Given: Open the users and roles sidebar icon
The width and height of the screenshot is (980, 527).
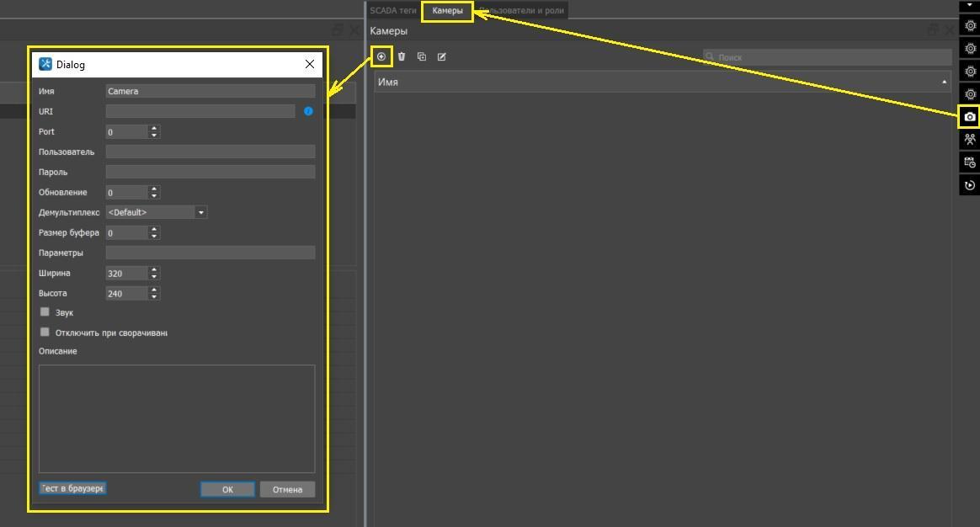Looking at the screenshot, I should pos(970,140).
